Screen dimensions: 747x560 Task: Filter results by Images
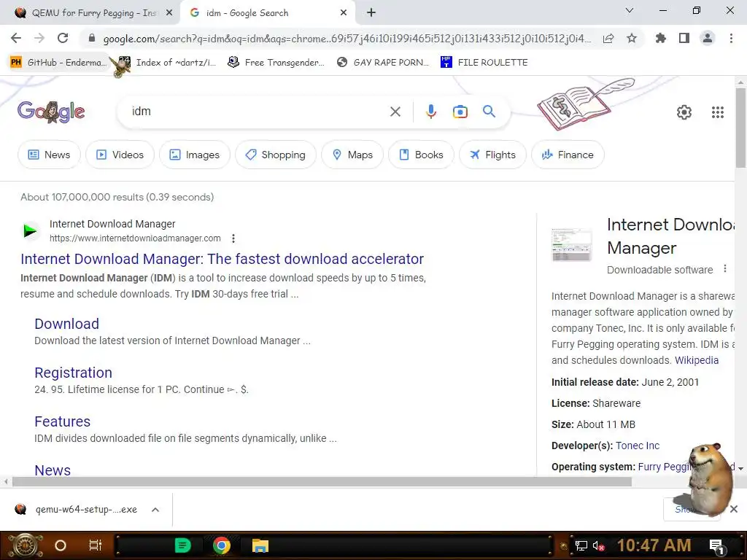tap(195, 155)
